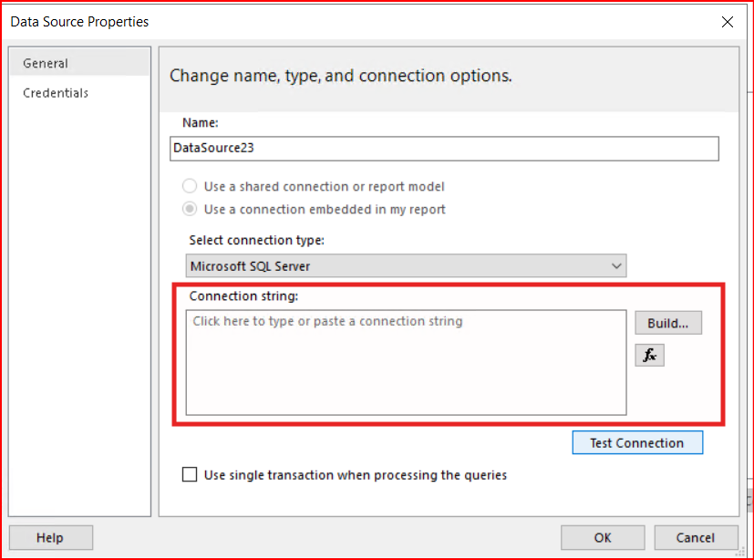754x560 pixels.
Task: Click the Test Connection button
Action: coord(636,443)
